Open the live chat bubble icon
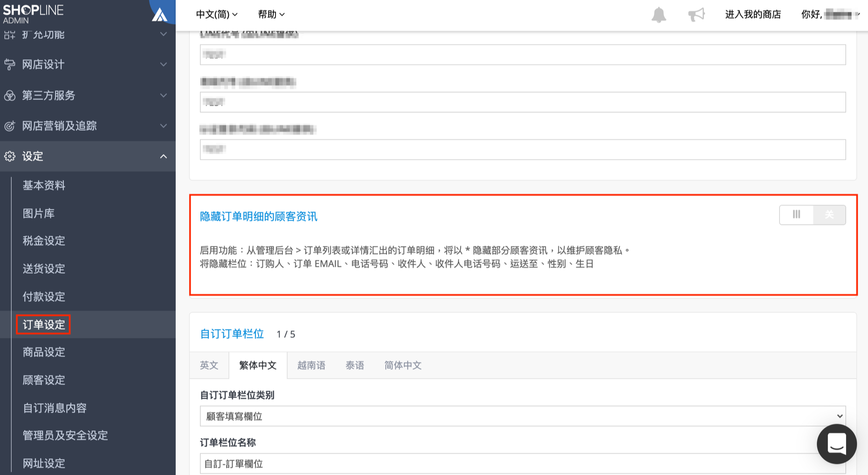 [837, 444]
